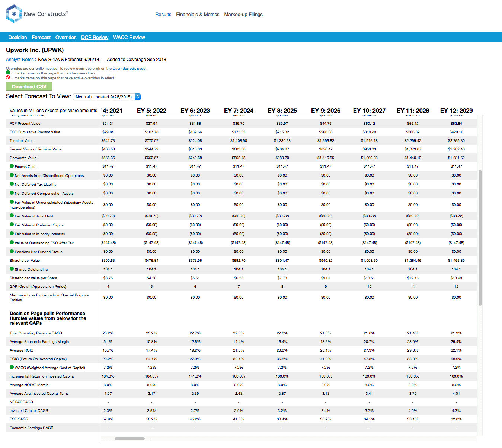Click green dot beside Net Deferred Compensation Assets
Viewport: 502px width, 448px height.
pos(12,193)
